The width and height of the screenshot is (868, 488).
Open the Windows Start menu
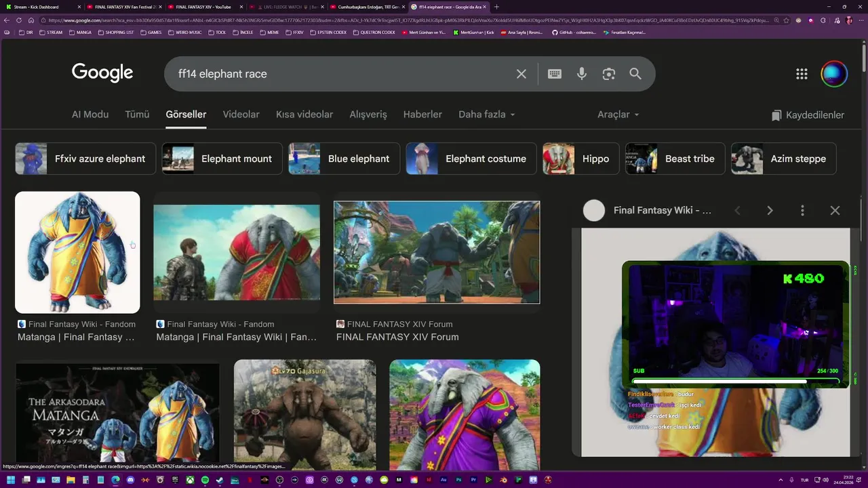click(10, 480)
